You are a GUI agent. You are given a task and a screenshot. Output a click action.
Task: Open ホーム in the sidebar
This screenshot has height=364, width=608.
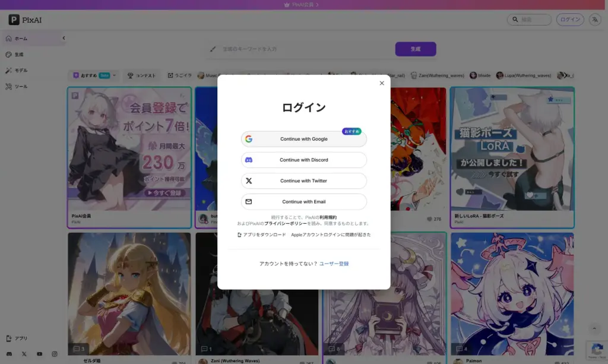click(x=33, y=39)
